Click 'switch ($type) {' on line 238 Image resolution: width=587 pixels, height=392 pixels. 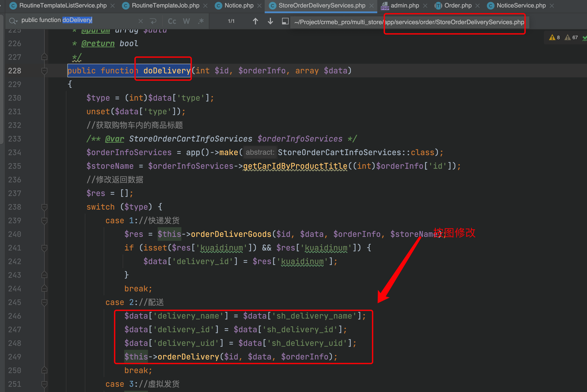[124, 207]
